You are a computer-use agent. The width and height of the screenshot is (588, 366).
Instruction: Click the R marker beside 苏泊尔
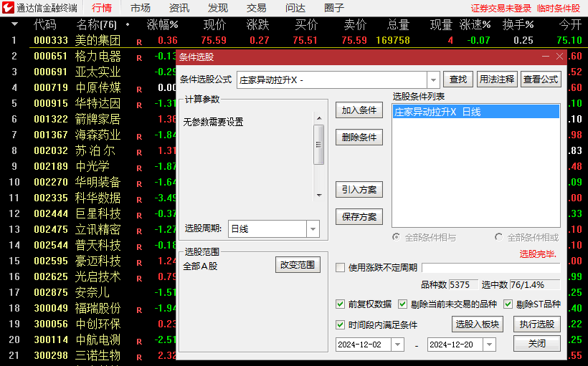point(139,153)
